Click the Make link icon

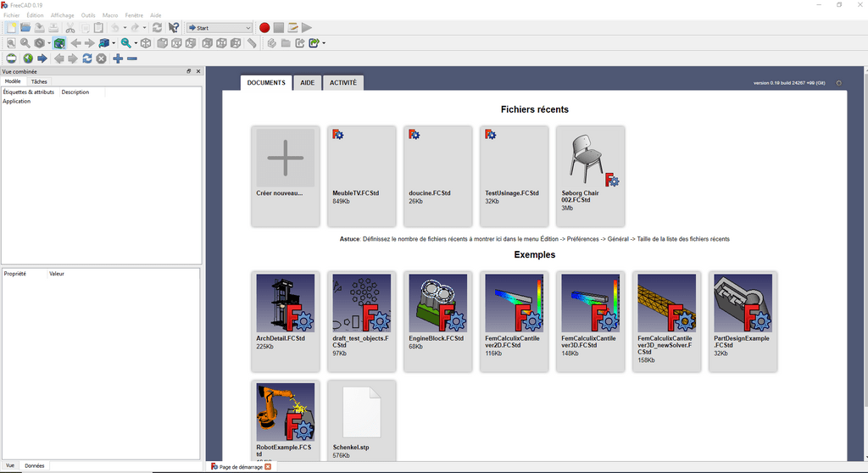click(x=300, y=43)
